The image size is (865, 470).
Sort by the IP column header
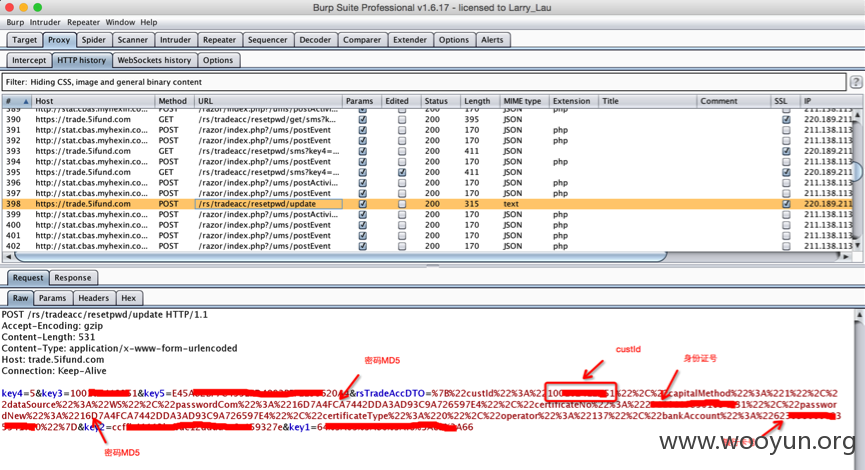[x=827, y=102]
